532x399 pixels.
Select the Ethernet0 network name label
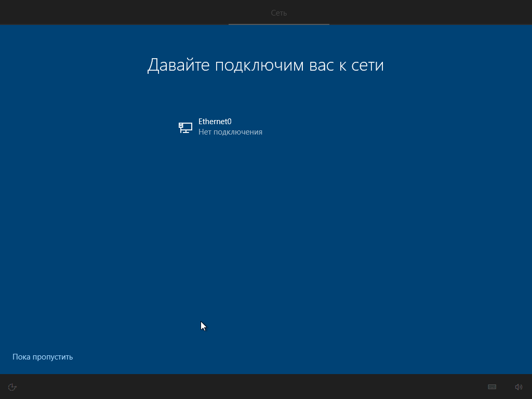pyautogui.click(x=215, y=122)
